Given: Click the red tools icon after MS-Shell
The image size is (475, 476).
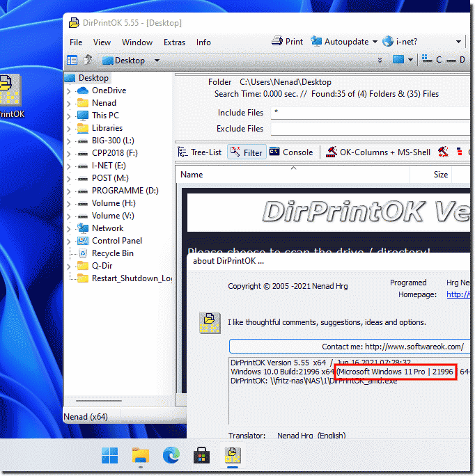Looking at the screenshot, I should 443,152.
